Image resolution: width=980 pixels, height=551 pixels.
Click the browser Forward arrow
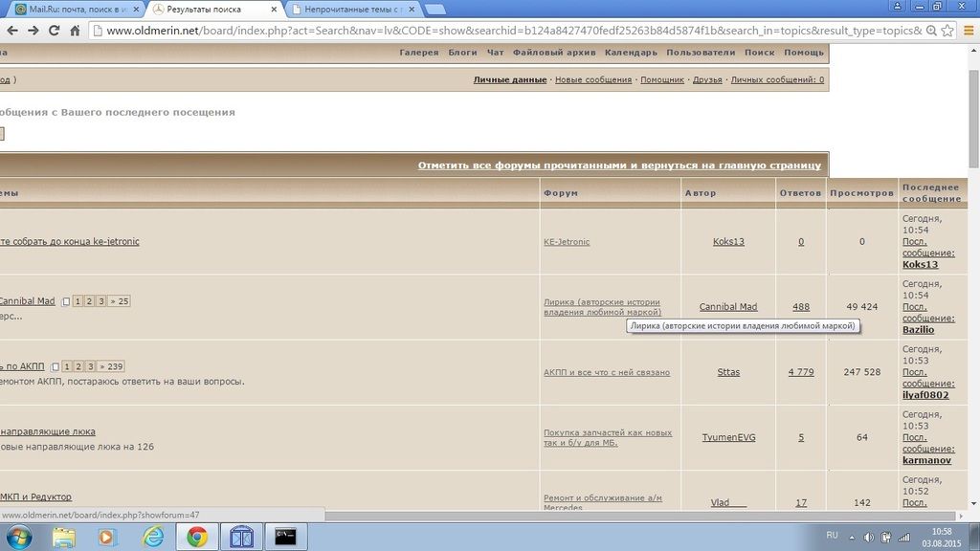32,31
